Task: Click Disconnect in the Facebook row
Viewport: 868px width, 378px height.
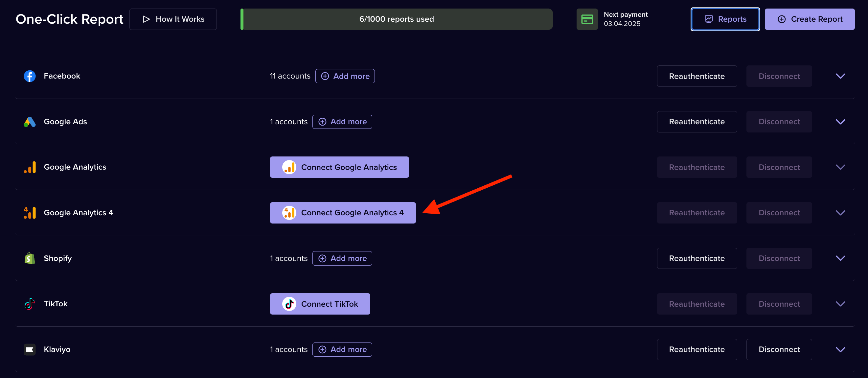Action: point(779,76)
